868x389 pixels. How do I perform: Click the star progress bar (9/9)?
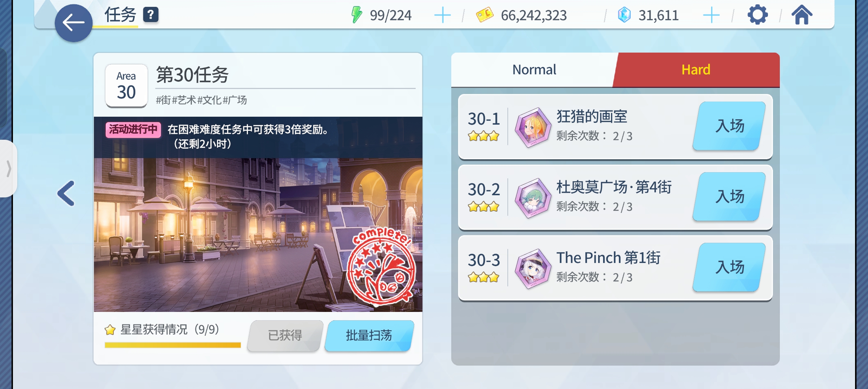(173, 345)
